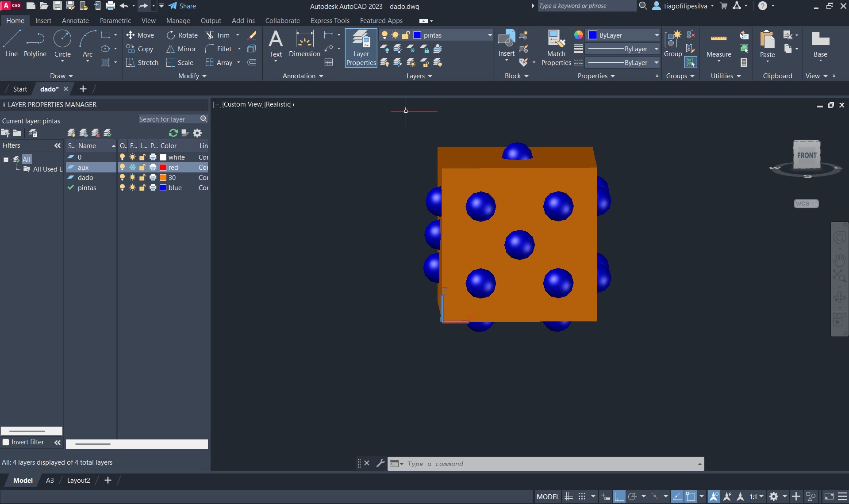Click the FRONT face of ViewCube
Screen dimensions: 849x504
click(807, 156)
